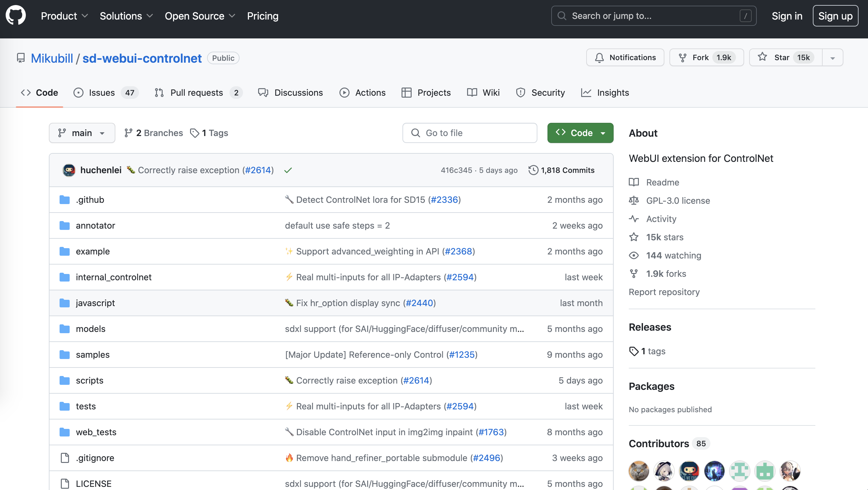Click the cat avatar contributor
This screenshot has height=490, width=868.
pyautogui.click(x=639, y=471)
